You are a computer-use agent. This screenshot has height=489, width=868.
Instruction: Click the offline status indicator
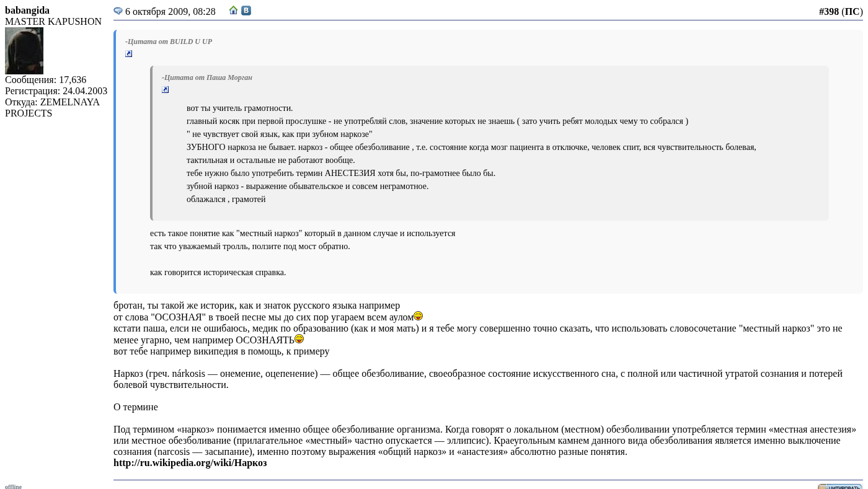[13, 487]
